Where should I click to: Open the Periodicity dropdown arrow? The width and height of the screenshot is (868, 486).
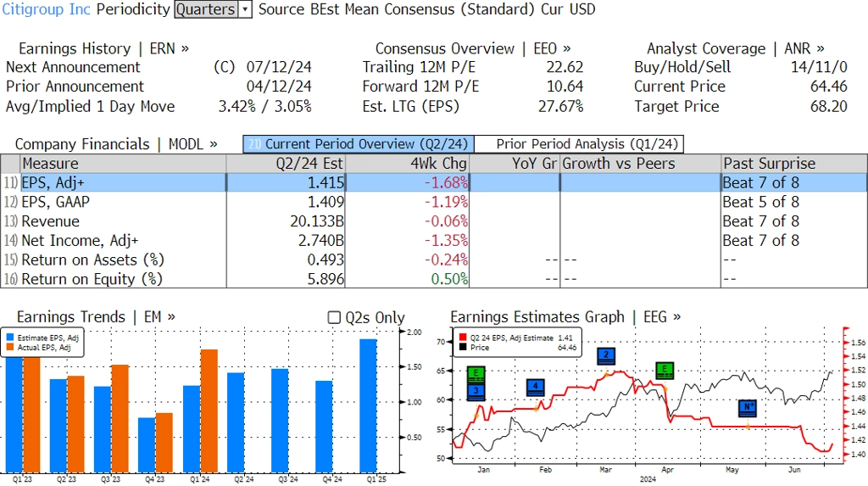point(245,9)
